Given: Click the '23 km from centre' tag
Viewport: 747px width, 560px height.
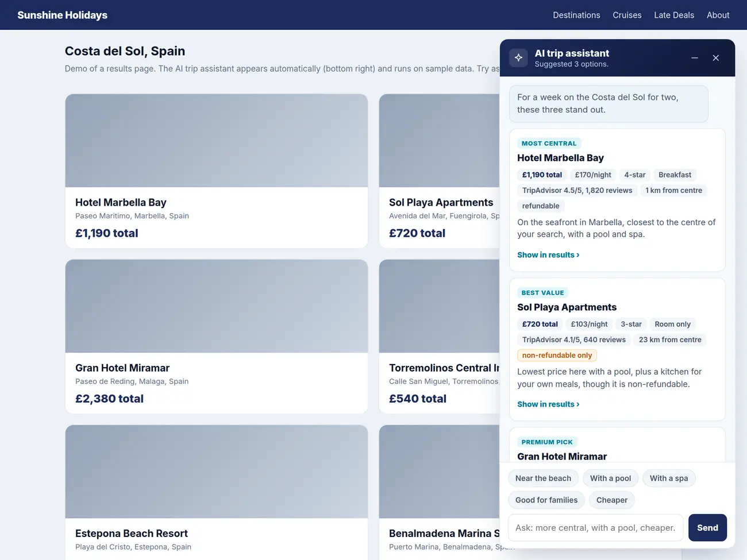Looking at the screenshot, I should click(x=670, y=340).
